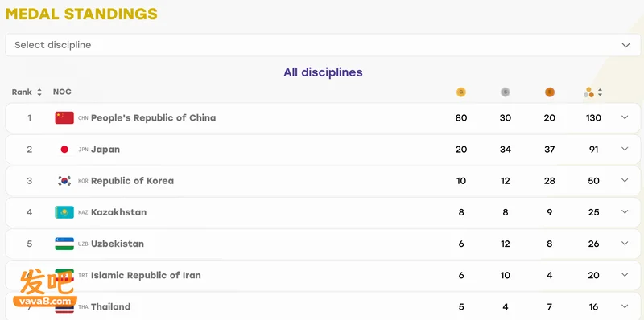Click Japan's total count 91
The height and width of the screenshot is (320, 644).
coord(593,150)
